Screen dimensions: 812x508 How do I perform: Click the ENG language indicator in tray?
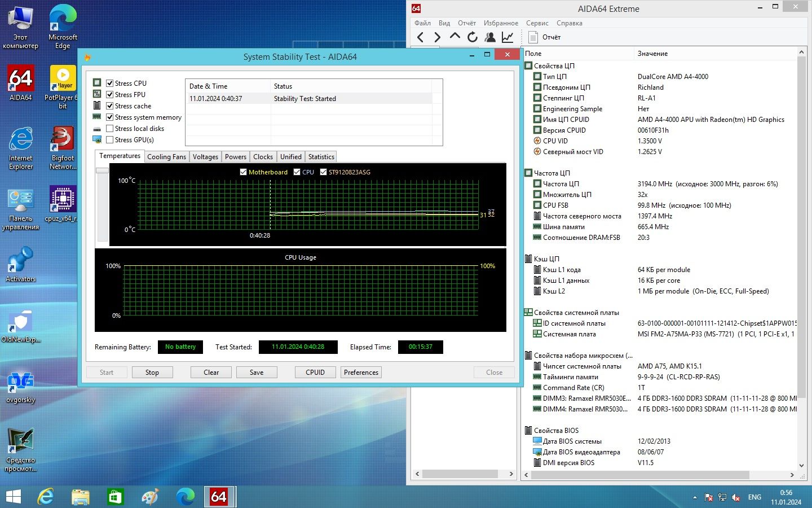click(754, 497)
